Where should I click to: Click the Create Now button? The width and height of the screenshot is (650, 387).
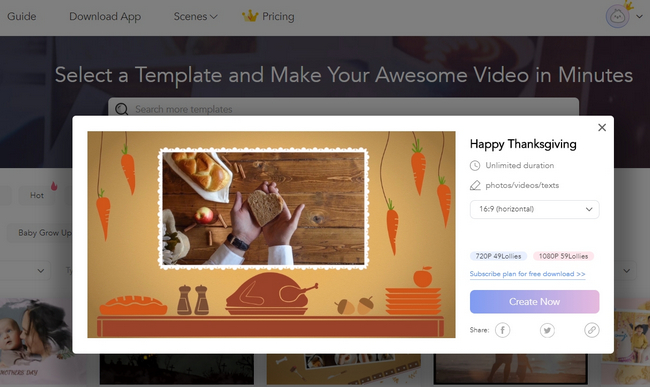pyautogui.click(x=534, y=302)
